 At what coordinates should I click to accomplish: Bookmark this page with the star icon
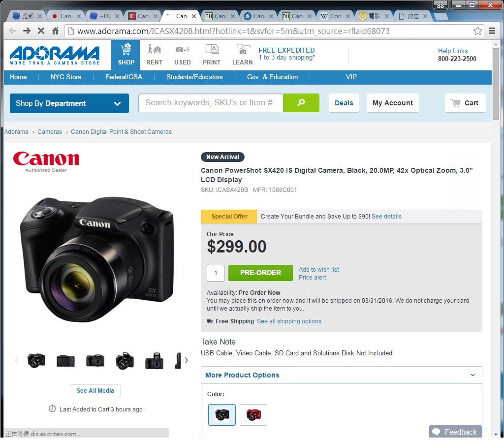coord(477,31)
